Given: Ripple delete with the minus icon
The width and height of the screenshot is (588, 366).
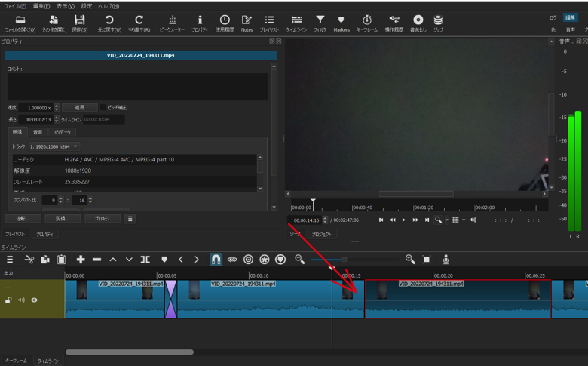Looking at the screenshot, I should tap(96, 260).
